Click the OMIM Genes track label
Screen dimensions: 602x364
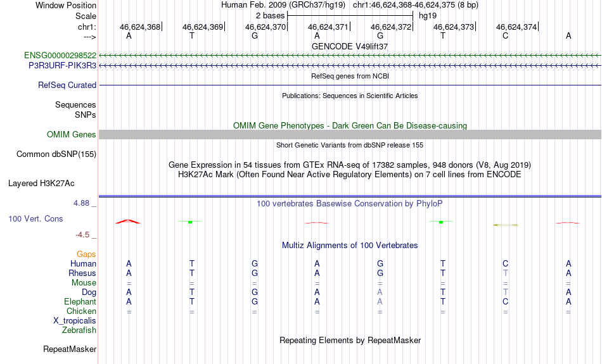72,135
